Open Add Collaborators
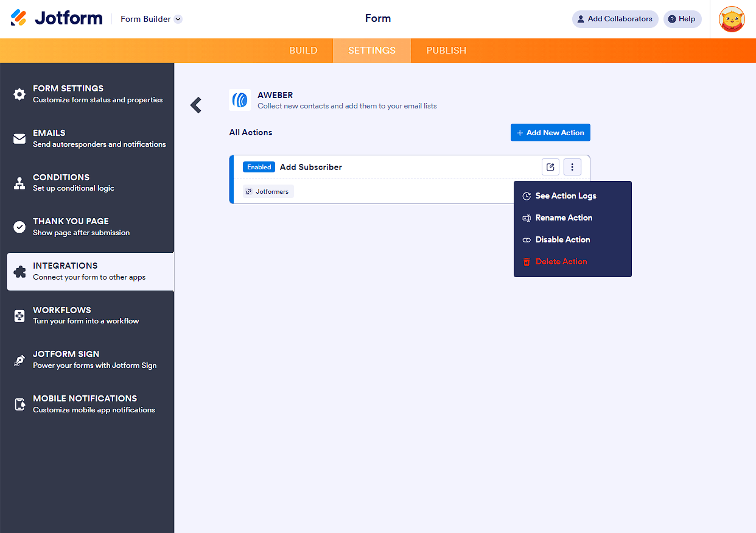The height and width of the screenshot is (533, 756). [615, 19]
